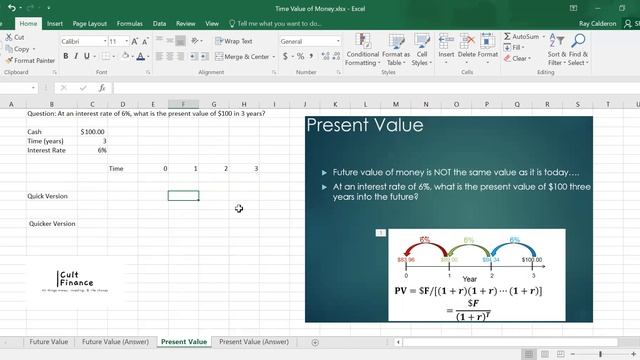Viewport: 640px width, 360px height.
Task: Switch to Page Layout ribbon tab
Action: (x=90, y=24)
